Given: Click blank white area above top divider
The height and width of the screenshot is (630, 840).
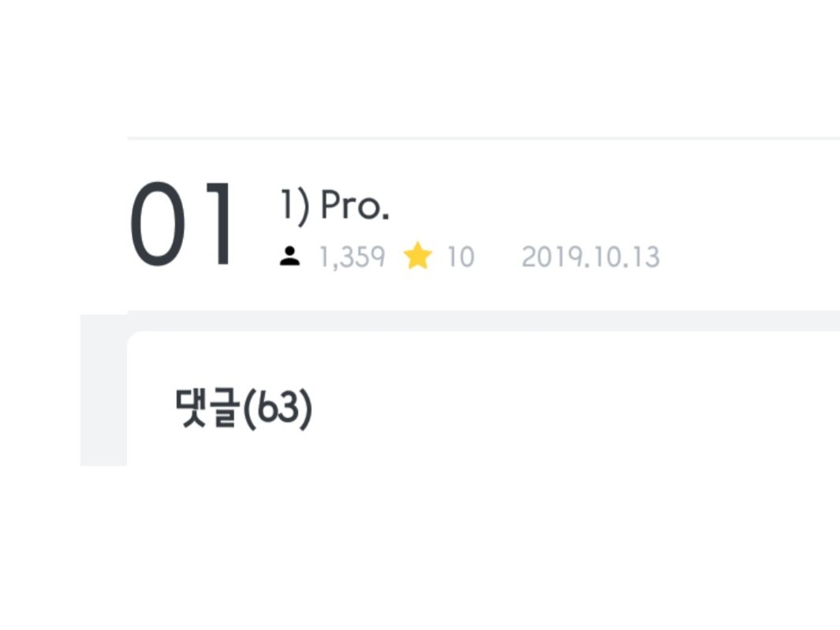Looking at the screenshot, I should click(x=420, y=67).
